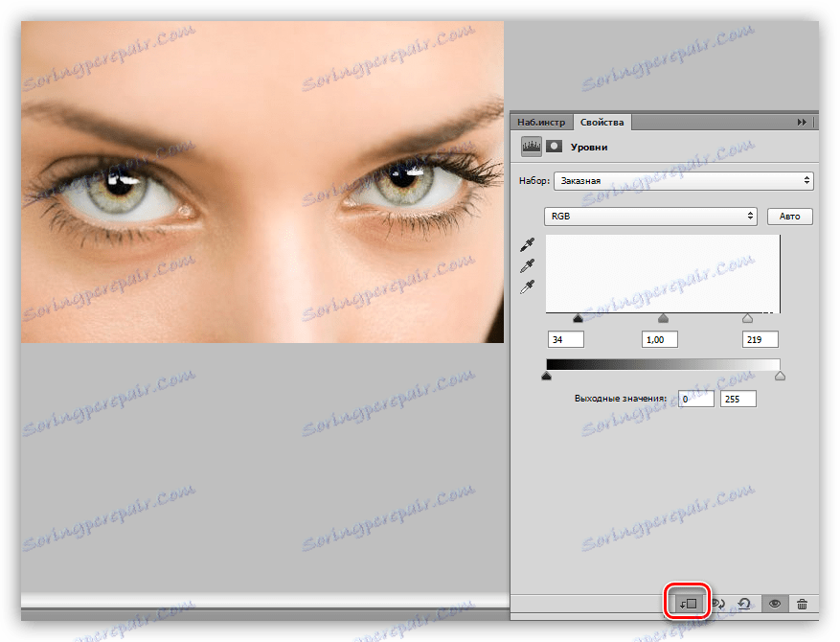Clip adjustment to layer below button
This screenshot has width=840, height=642.
point(688,604)
